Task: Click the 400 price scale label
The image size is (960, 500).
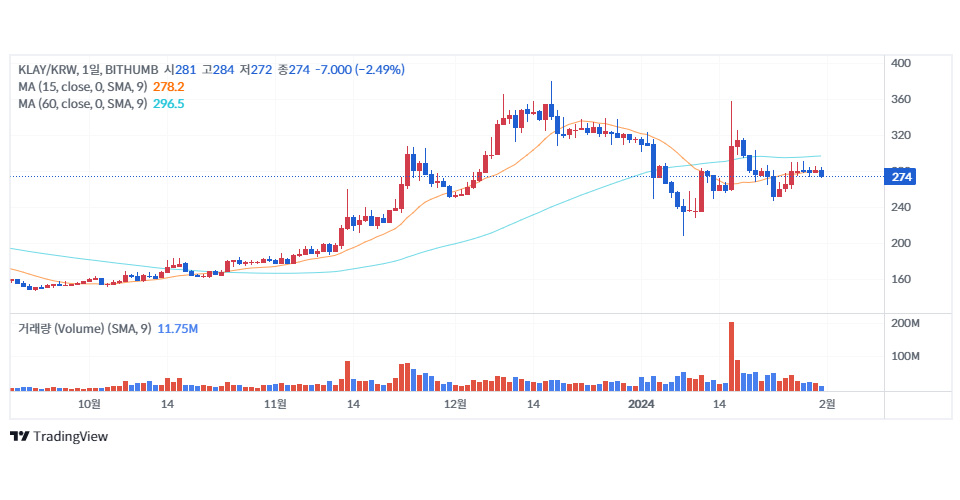Action: (900, 63)
